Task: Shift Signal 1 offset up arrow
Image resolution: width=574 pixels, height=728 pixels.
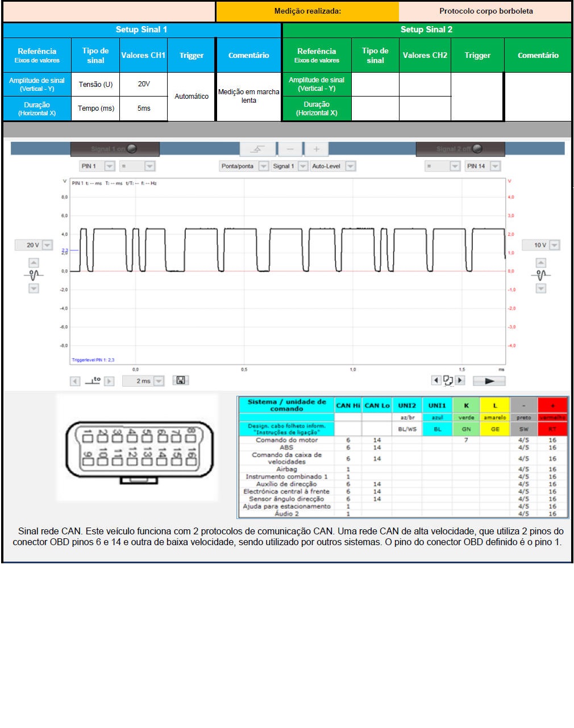Action: click(34, 263)
